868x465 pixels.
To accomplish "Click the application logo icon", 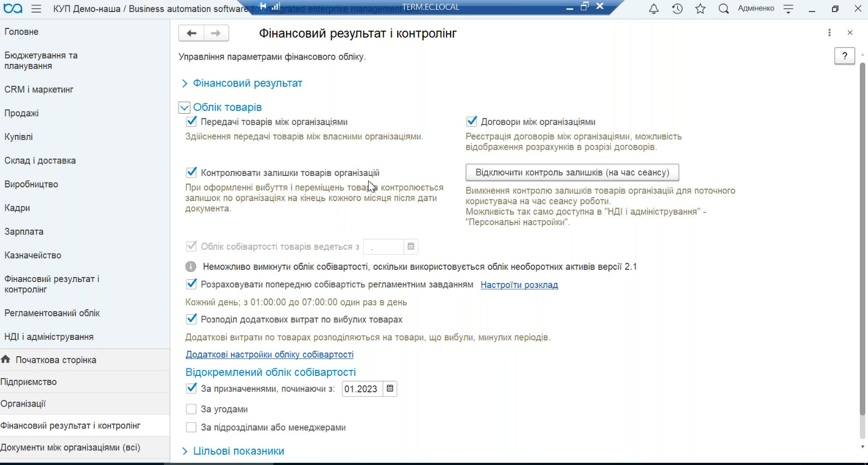I will coord(13,9).
